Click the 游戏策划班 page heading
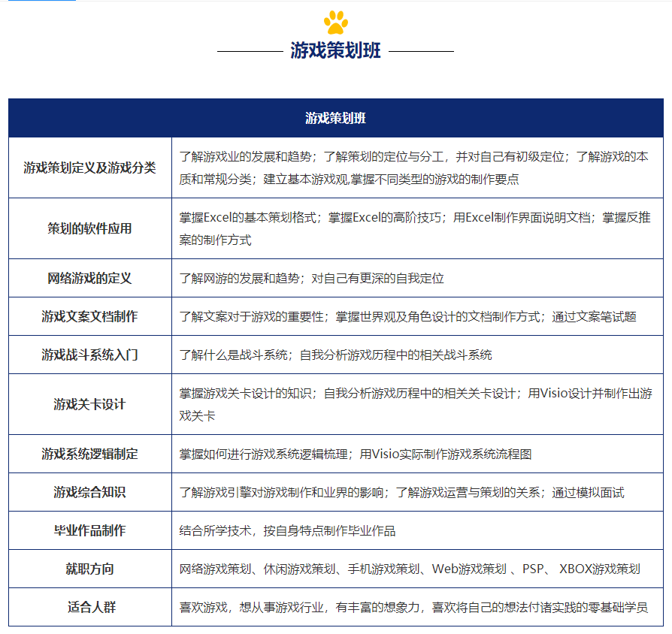This screenshot has height=634, width=672. tap(334, 51)
